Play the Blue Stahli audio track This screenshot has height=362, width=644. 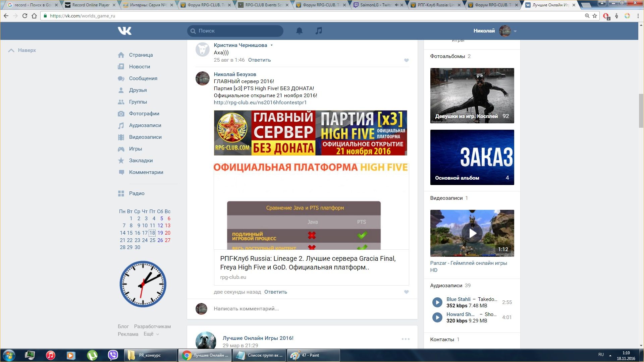pos(437,302)
